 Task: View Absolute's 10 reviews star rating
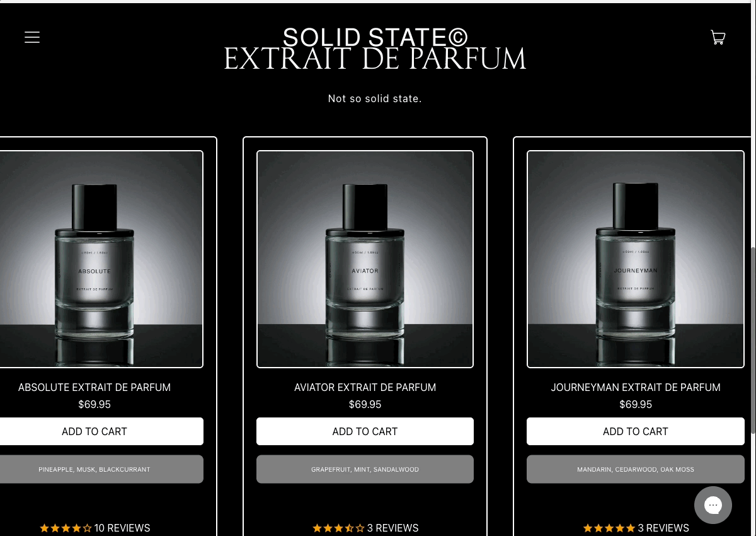click(x=94, y=528)
